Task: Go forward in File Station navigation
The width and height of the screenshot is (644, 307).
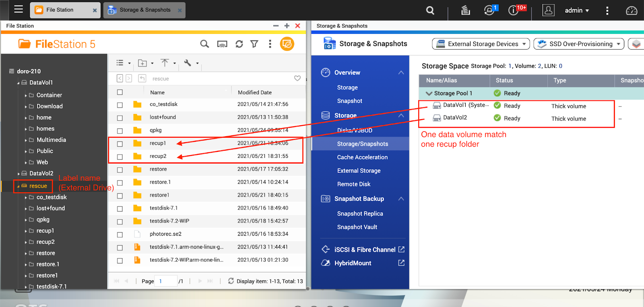Action: pos(129,79)
